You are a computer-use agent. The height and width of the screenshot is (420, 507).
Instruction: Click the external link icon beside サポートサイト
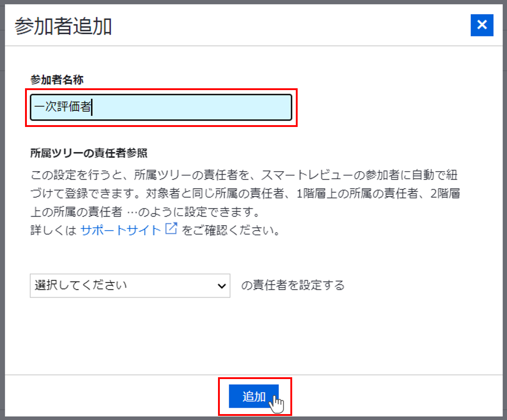point(171,229)
